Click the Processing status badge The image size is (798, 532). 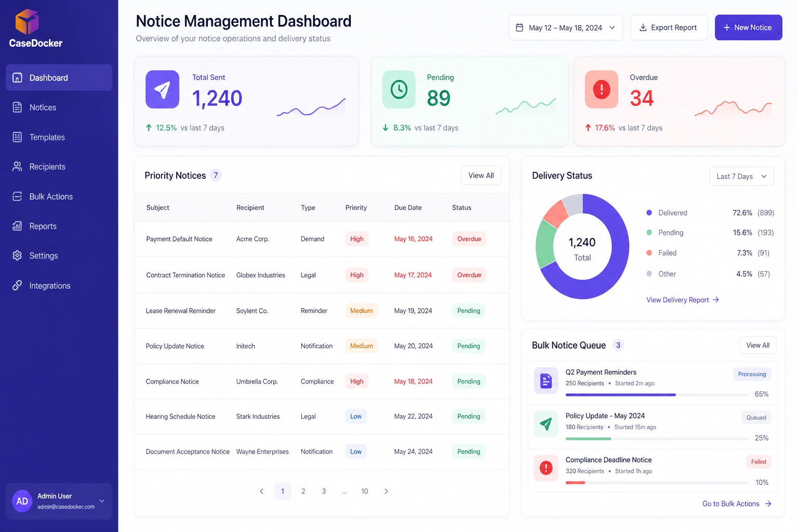point(752,374)
